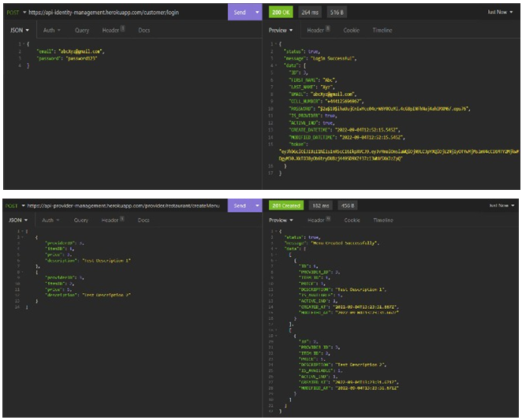Switch to Timeline tab in login response
This screenshot has width=522, height=420.
point(382,30)
